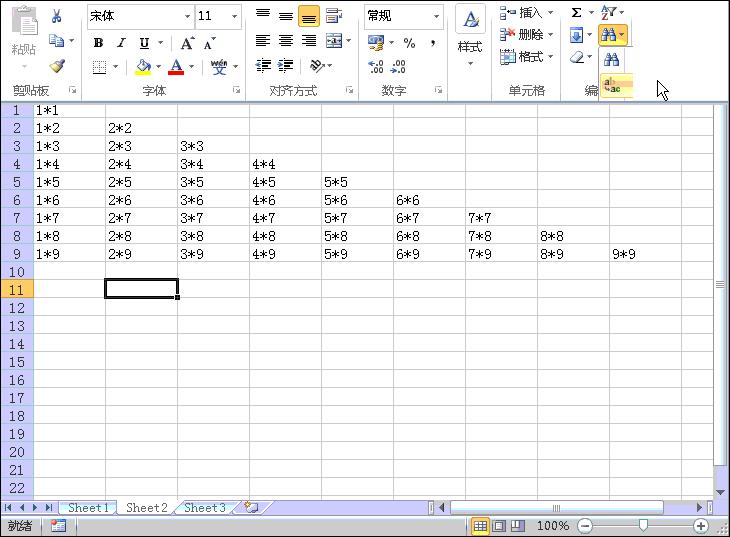This screenshot has height=537, width=730.
Task: Click the zoom slider handle
Action: pos(643,526)
